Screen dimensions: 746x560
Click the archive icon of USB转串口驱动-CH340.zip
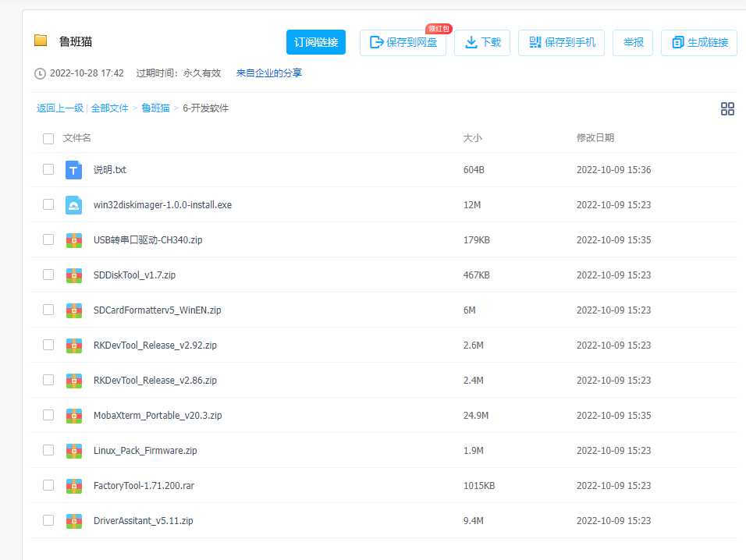(x=74, y=240)
